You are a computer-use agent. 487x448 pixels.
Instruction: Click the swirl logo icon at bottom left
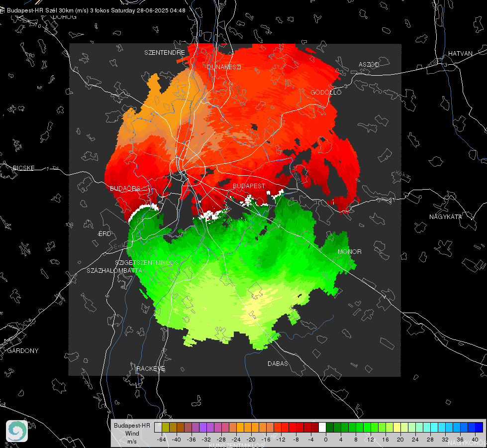17,431
